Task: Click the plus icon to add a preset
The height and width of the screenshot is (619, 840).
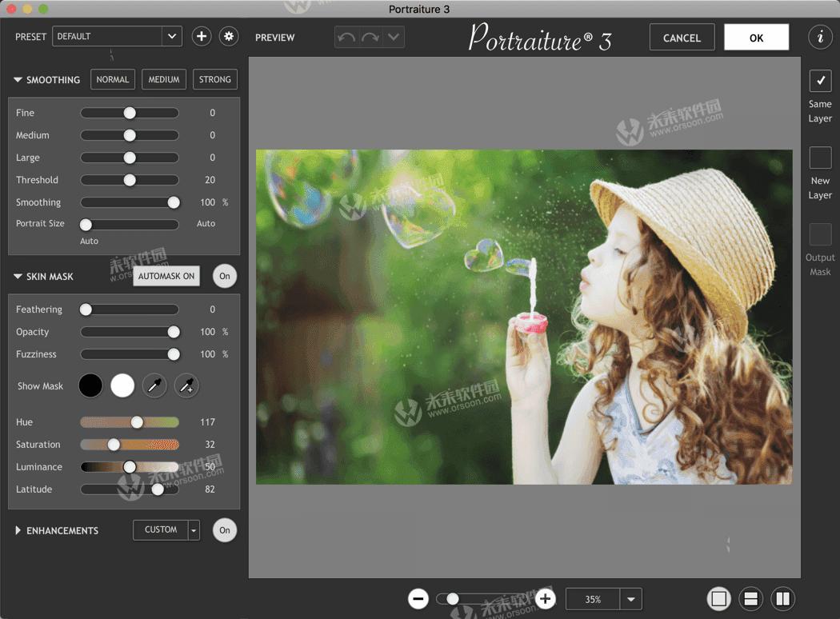Action: pos(201,36)
